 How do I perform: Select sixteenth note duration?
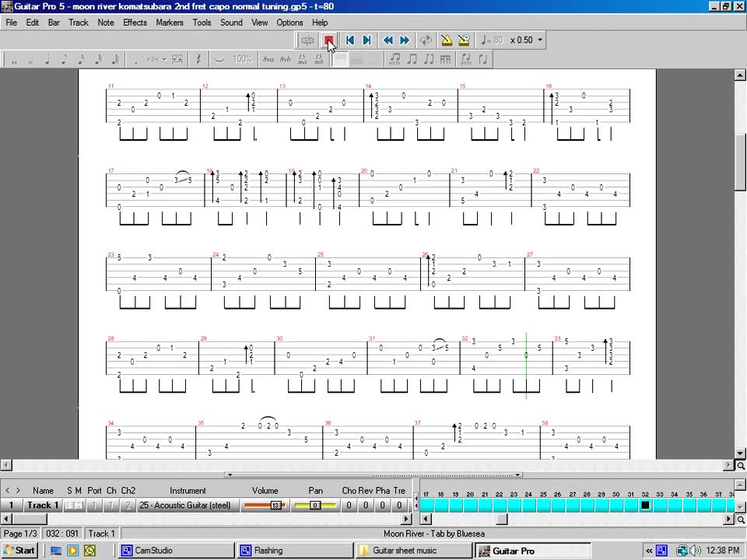tap(82, 60)
